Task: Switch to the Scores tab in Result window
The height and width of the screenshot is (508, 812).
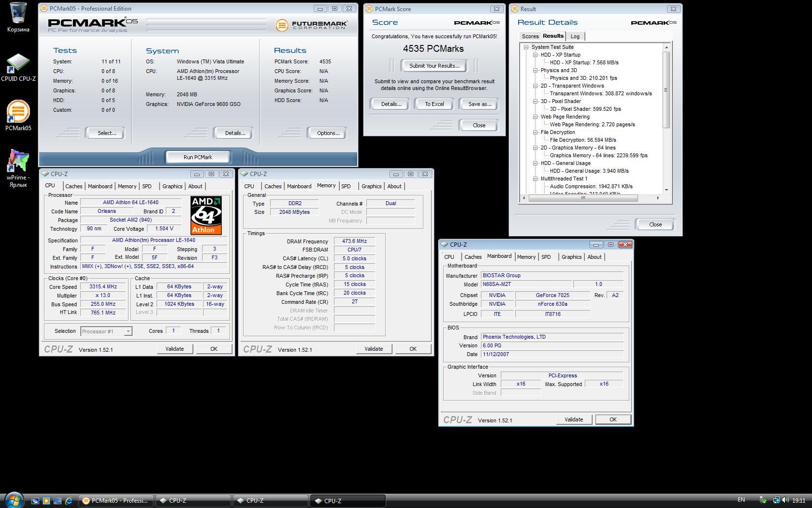Action: 530,36
